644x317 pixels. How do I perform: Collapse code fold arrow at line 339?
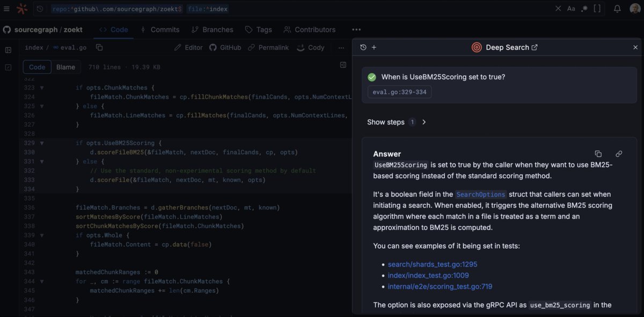[x=42, y=235]
